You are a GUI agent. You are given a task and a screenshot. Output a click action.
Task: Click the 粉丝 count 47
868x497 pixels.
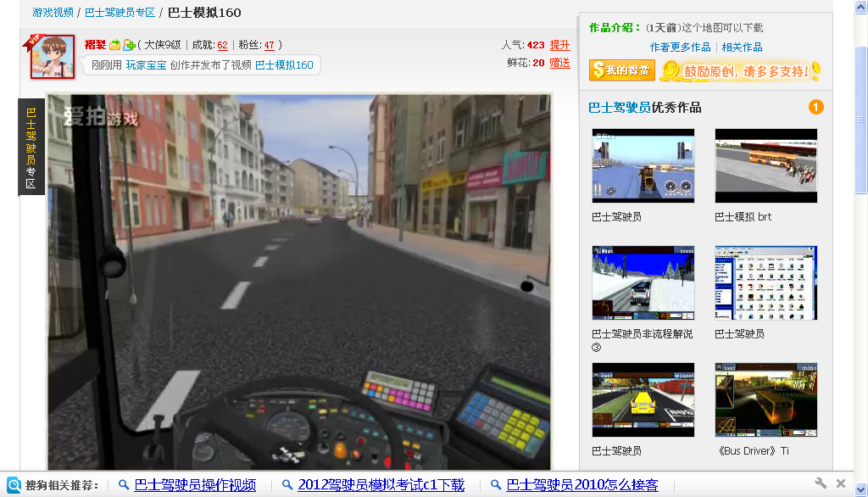pyautogui.click(x=269, y=45)
